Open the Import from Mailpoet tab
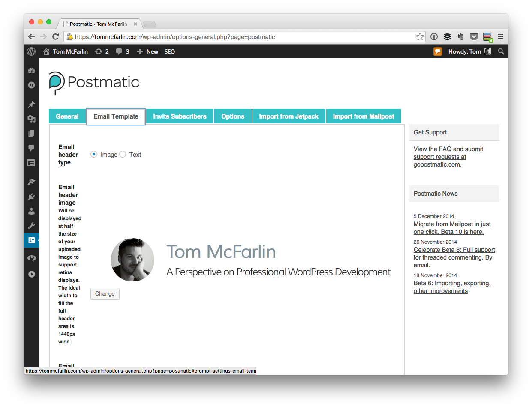Viewport: 532px width, 409px height. click(x=363, y=116)
